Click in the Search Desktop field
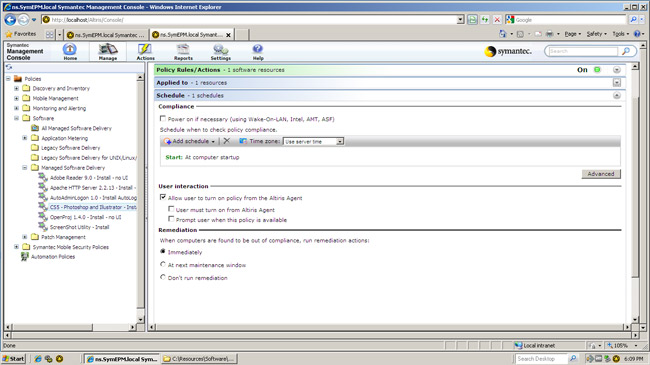Image resolution: width=650 pixels, height=365 pixels. click(x=541, y=359)
